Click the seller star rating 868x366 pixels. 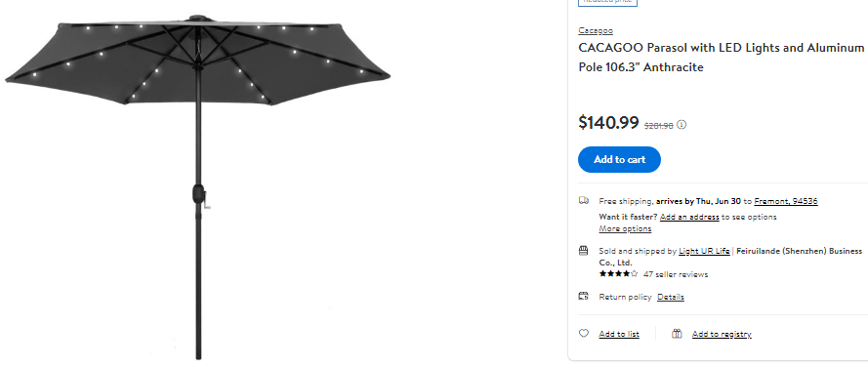pos(618,273)
